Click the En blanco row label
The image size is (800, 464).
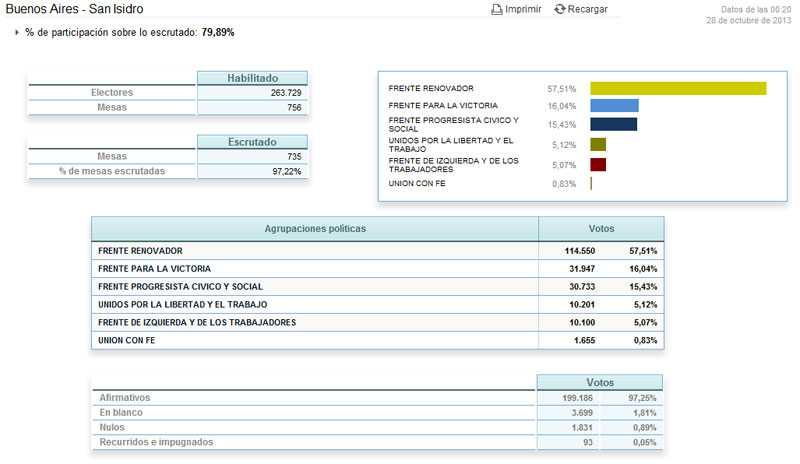121,412
